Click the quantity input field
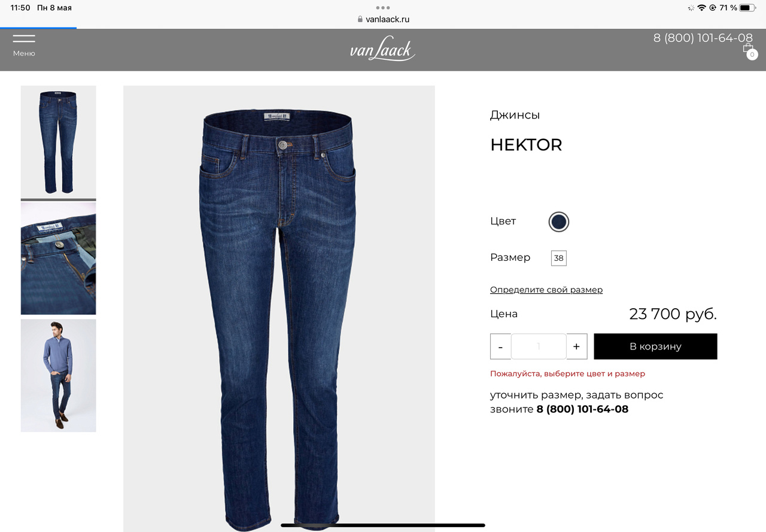The height and width of the screenshot is (532, 766). click(x=539, y=346)
